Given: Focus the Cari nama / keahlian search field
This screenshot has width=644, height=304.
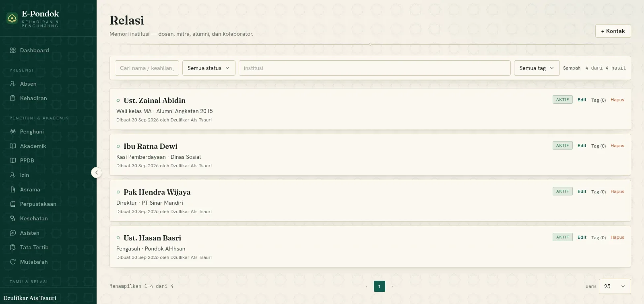Looking at the screenshot, I should (x=147, y=68).
